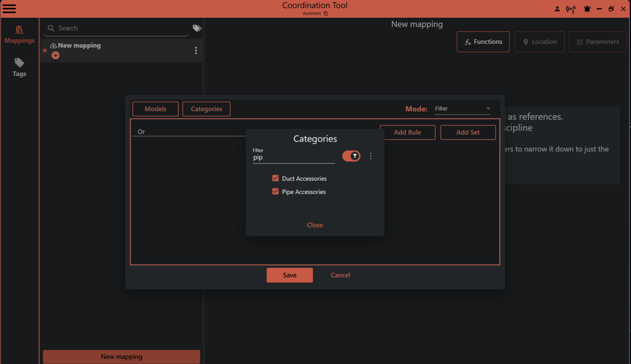Open the Mode dropdown showing Filter
631x364 pixels.
click(462, 109)
